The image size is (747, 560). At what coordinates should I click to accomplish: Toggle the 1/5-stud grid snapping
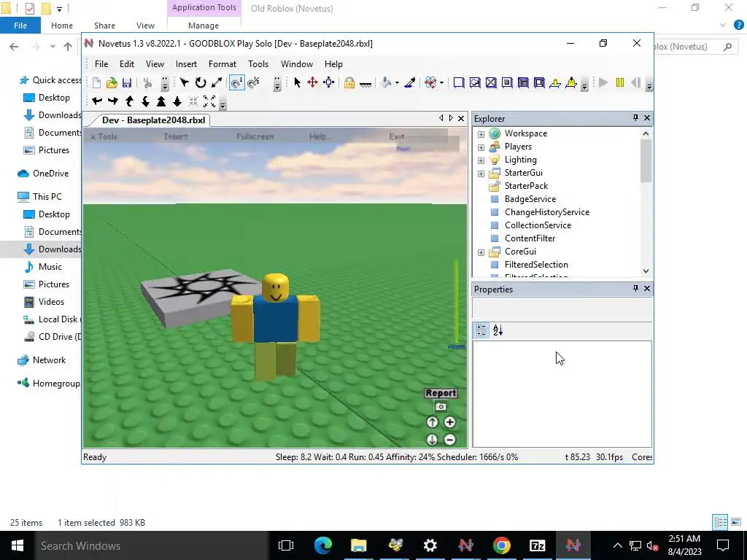254,83
